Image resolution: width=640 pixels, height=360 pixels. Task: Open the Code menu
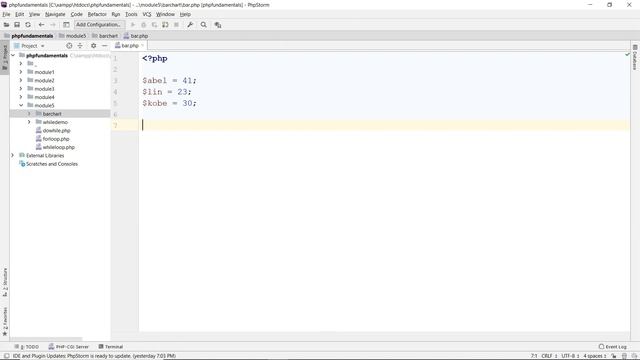click(x=76, y=14)
